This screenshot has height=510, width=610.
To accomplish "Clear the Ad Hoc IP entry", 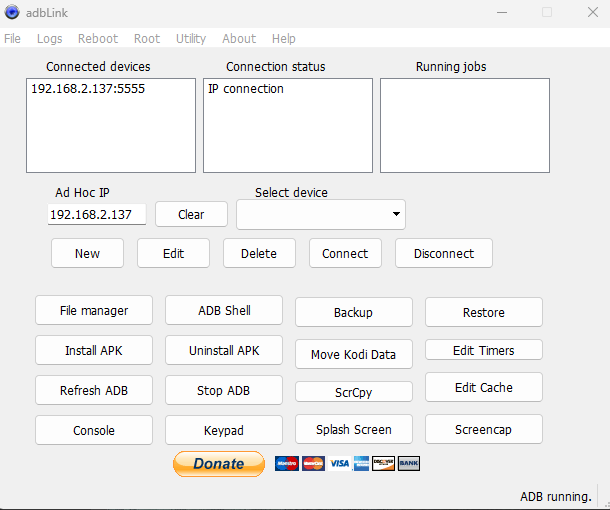I will point(191,215).
